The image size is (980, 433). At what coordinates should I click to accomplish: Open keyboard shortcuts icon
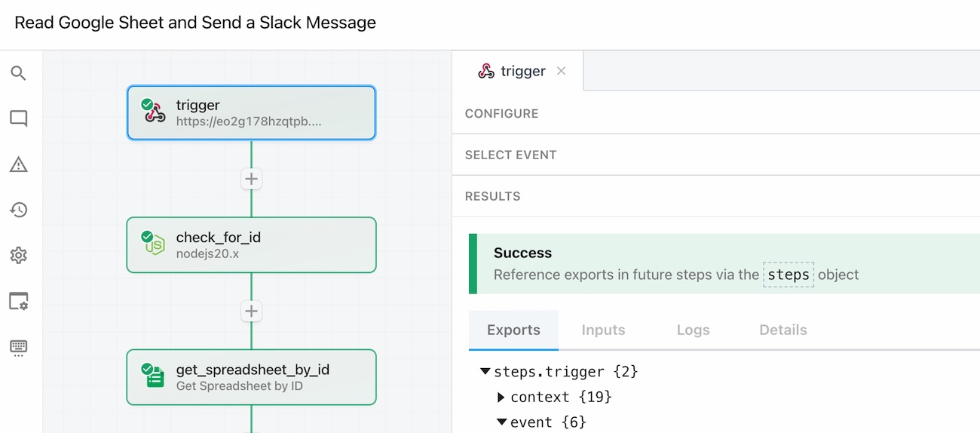pyautogui.click(x=19, y=347)
